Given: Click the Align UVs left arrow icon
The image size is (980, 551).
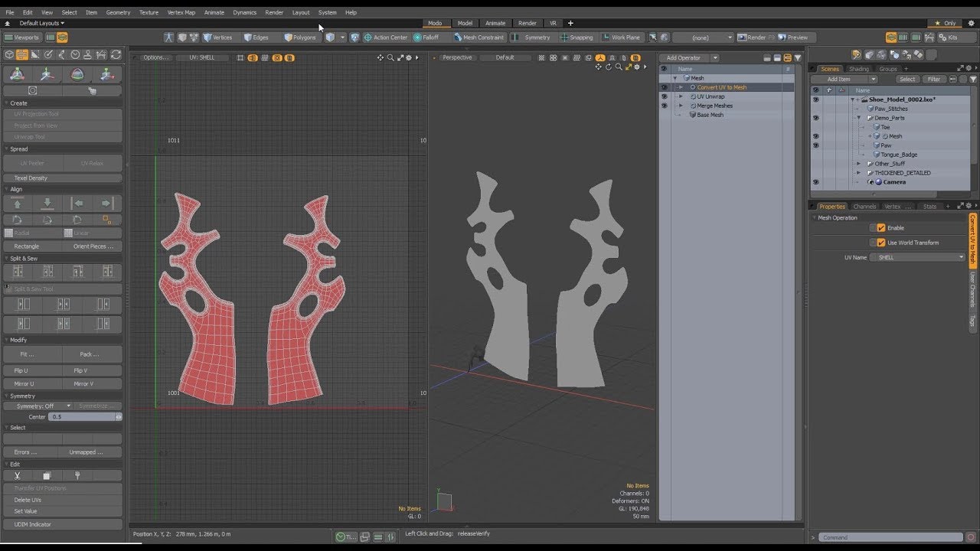Looking at the screenshot, I should (77, 204).
